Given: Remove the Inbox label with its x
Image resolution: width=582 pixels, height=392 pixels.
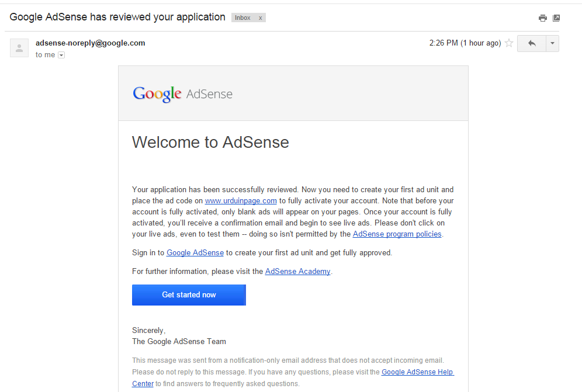Looking at the screenshot, I should coord(261,18).
